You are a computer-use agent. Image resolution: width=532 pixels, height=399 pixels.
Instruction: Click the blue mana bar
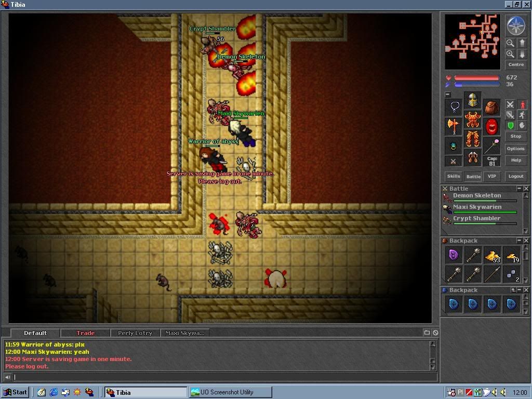pos(477,85)
